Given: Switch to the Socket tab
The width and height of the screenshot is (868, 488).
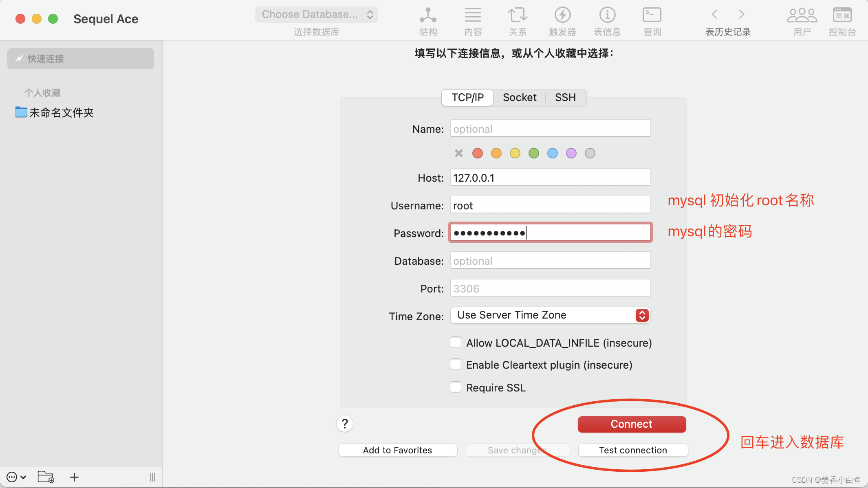Looking at the screenshot, I should (x=519, y=98).
